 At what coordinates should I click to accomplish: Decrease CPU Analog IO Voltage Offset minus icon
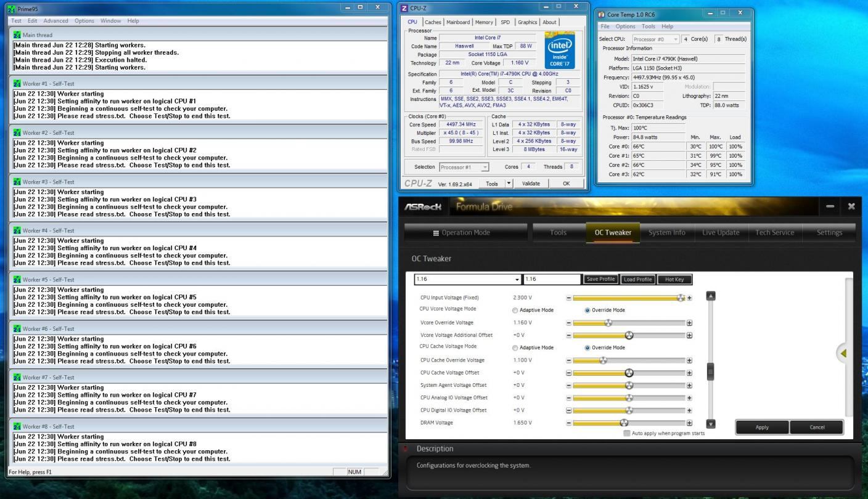click(568, 398)
